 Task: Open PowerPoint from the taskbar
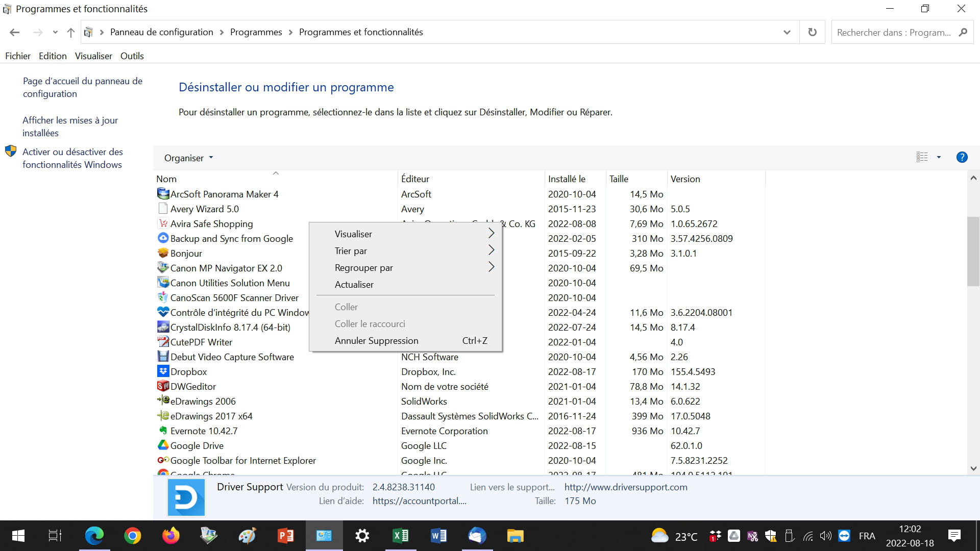coord(285,536)
